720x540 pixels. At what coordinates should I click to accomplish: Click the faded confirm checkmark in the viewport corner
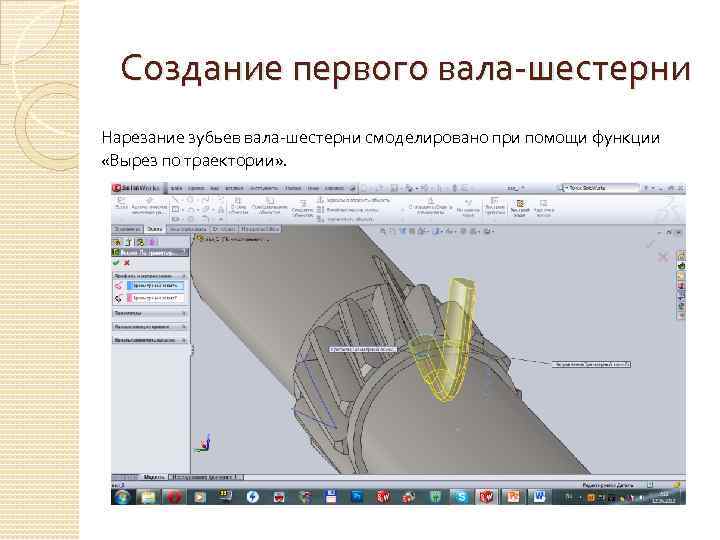[650, 244]
